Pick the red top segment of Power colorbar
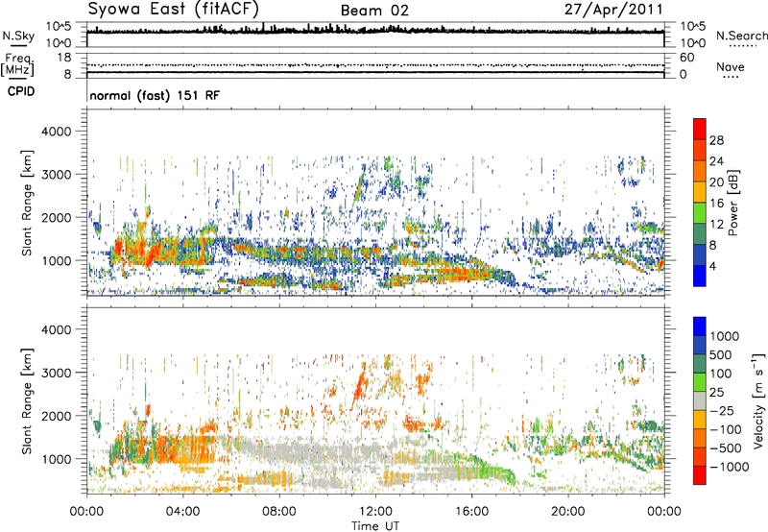 coord(700,129)
